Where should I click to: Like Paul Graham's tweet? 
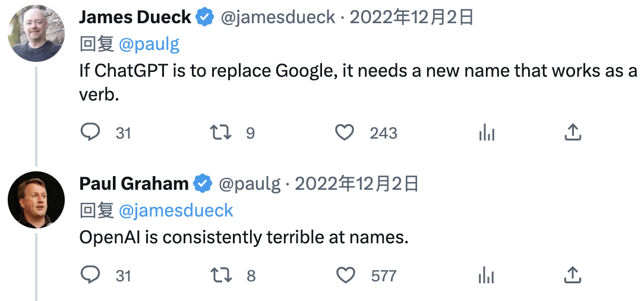pos(345,275)
